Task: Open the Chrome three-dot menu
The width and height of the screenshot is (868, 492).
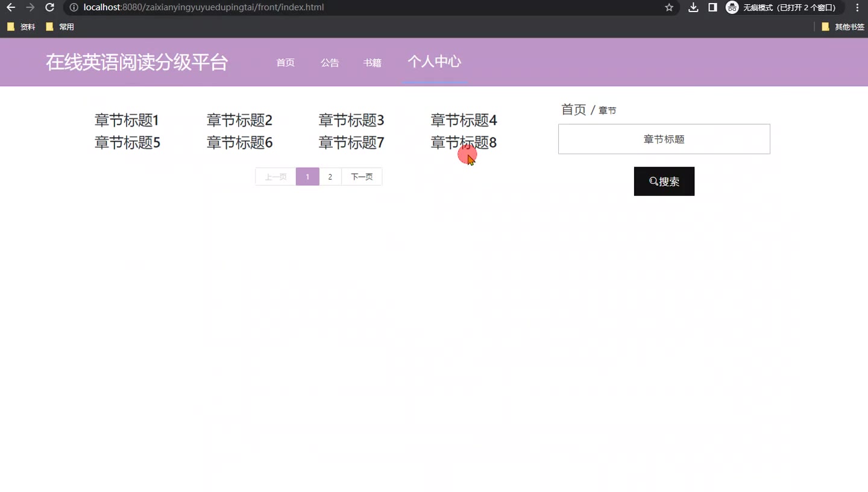Action: click(857, 7)
